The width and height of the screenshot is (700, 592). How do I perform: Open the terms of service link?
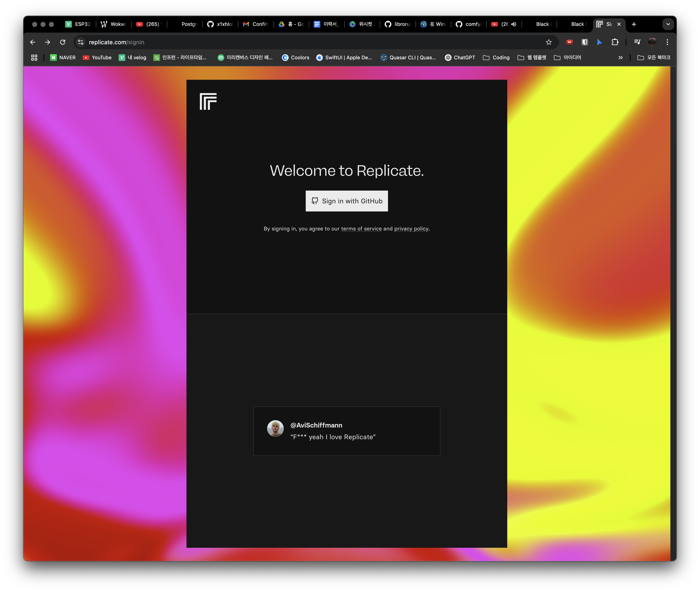[361, 229]
